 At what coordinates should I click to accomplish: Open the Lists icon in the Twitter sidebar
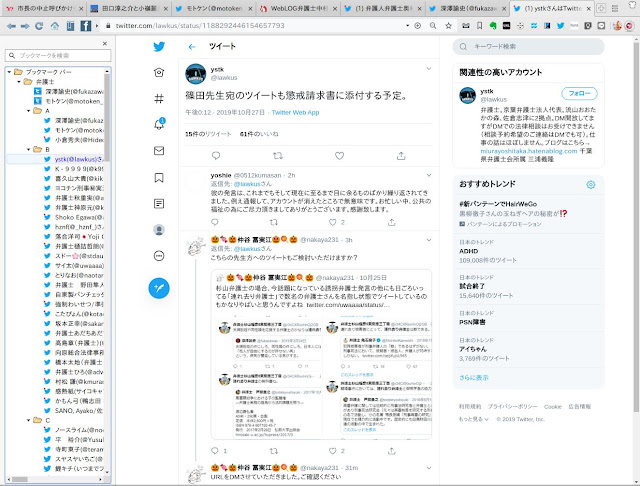coord(159,204)
